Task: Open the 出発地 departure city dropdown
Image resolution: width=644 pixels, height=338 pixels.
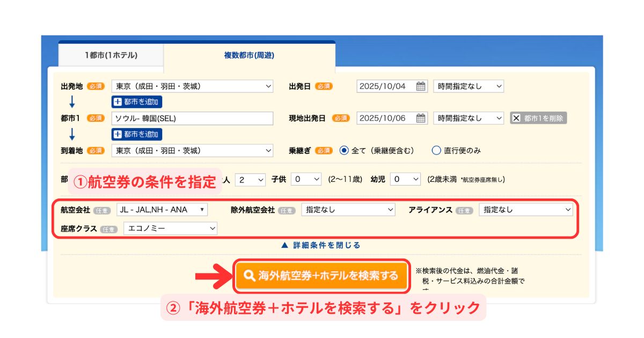Action: pyautogui.click(x=192, y=86)
